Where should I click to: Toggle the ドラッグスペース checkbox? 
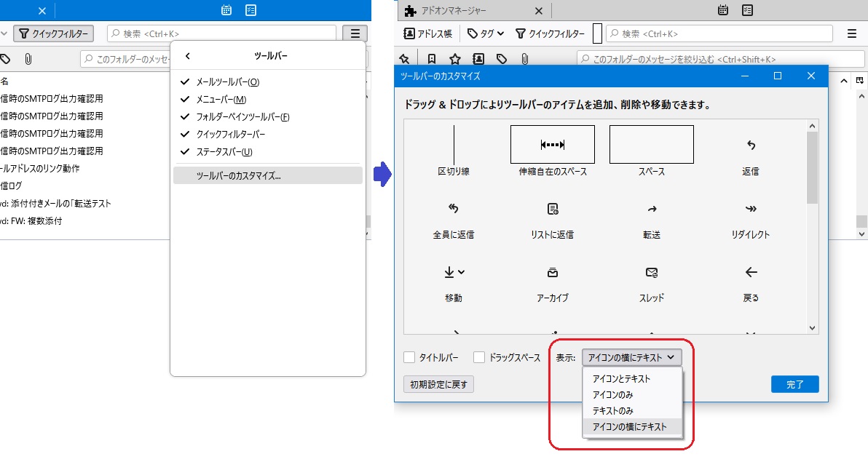(x=479, y=357)
